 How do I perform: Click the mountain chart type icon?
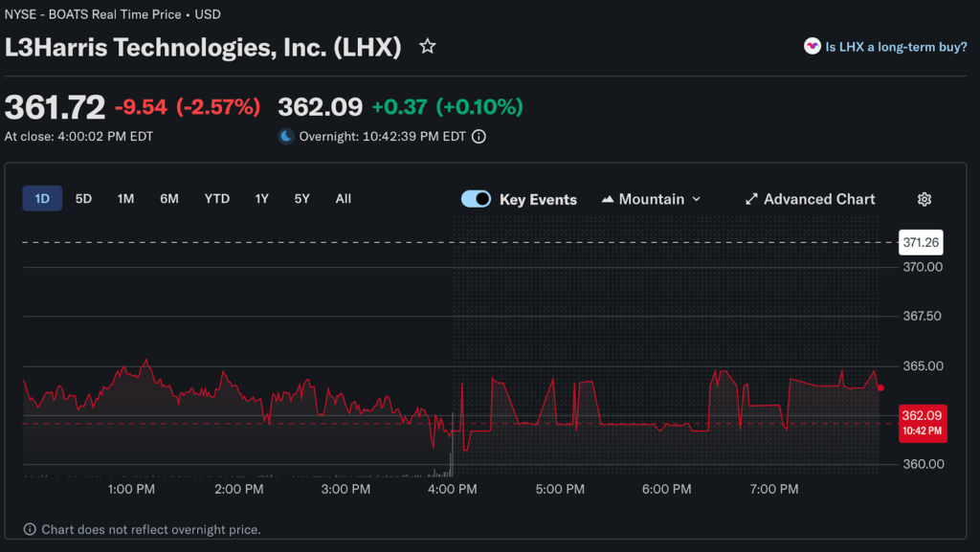608,199
